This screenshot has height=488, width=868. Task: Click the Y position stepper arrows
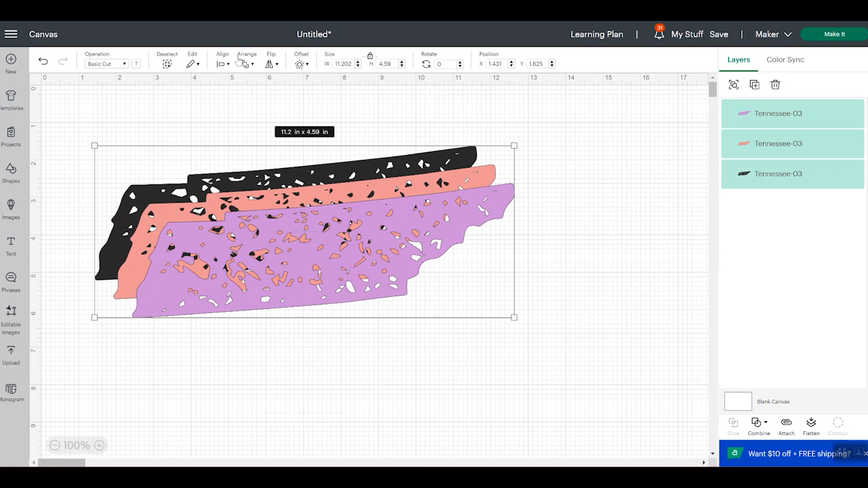[x=551, y=64]
